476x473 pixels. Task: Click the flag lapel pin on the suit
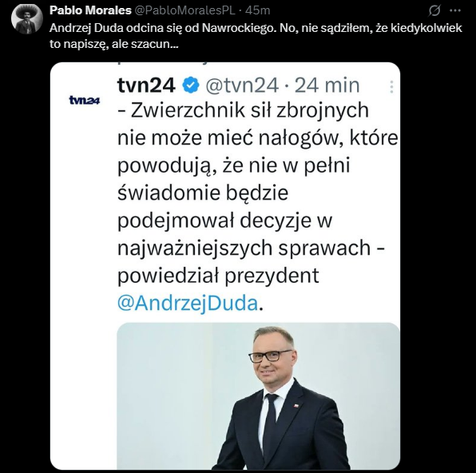click(296, 406)
